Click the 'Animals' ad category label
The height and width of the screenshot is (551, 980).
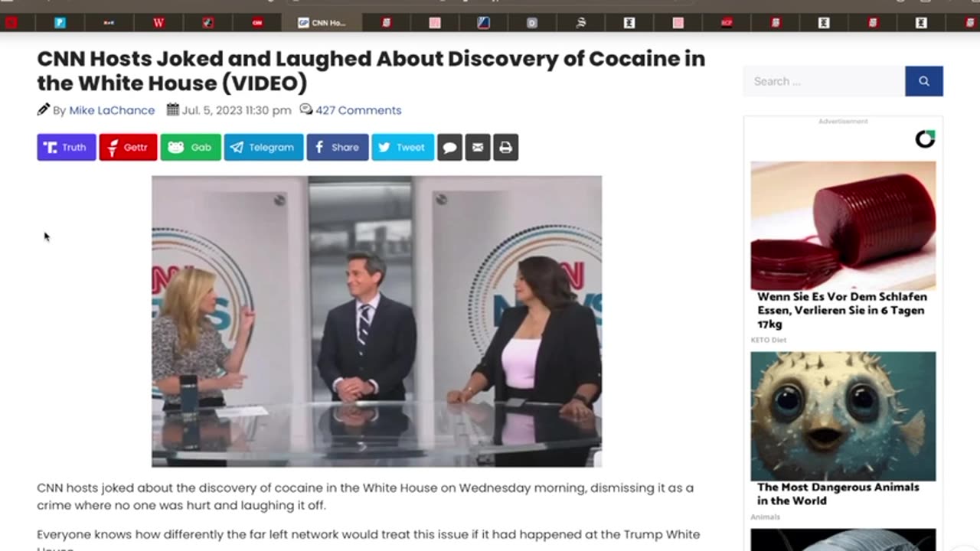click(766, 517)
